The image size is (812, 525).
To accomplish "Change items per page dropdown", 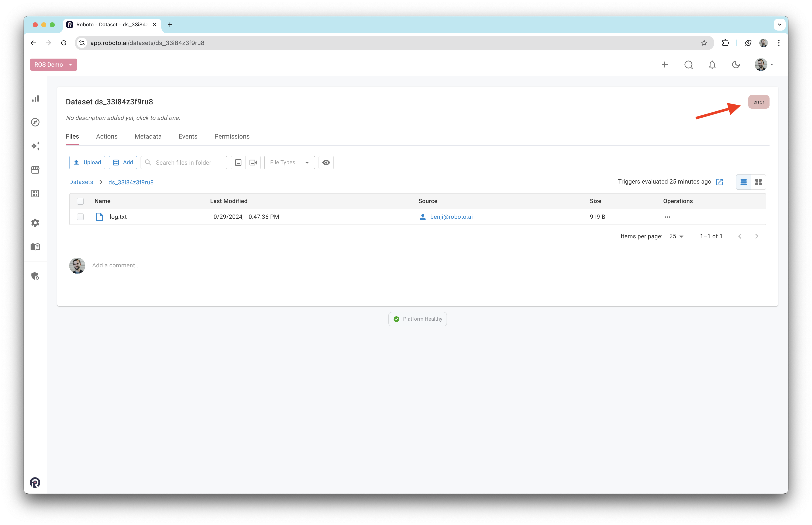I will pyautogui.click(x=676, y=236).
